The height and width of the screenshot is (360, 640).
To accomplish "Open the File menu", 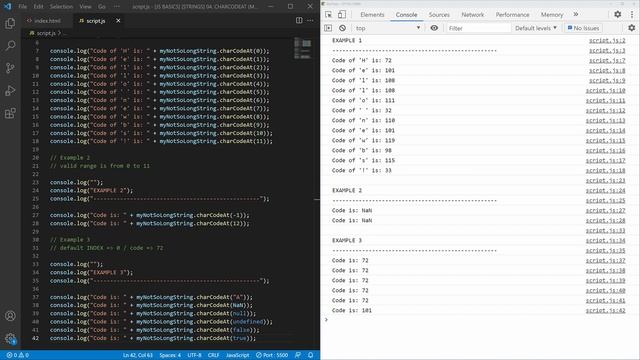I will (22, 7).
